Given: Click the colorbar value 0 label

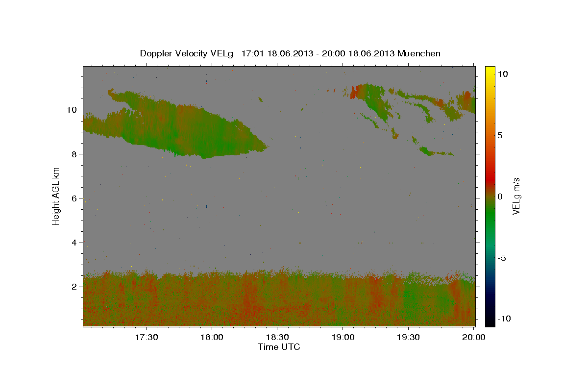Looking at the screenshot, I should click(x=500, y=196).
